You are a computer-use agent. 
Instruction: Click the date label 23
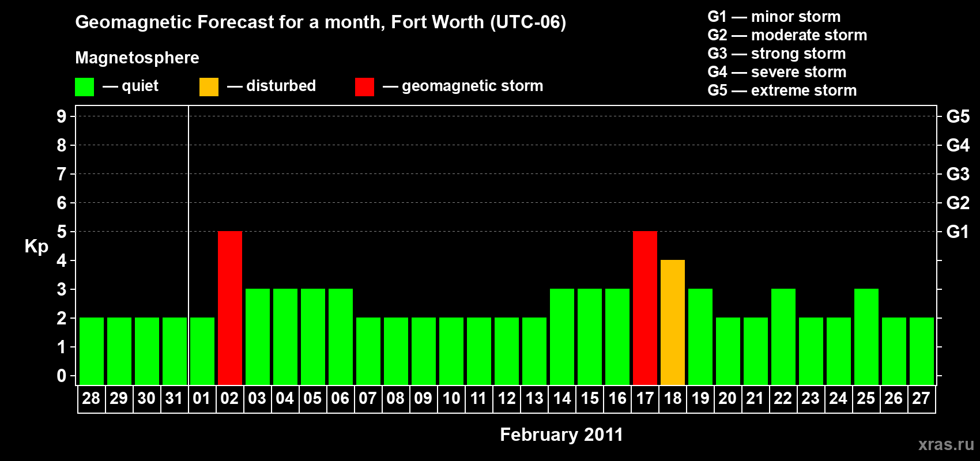[x=811, y=398]
